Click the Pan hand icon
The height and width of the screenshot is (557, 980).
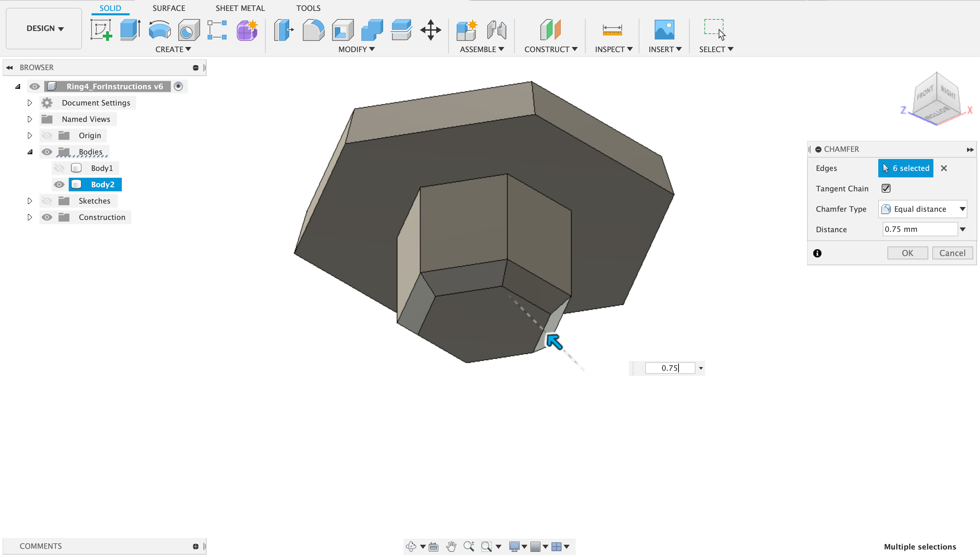pyautogui.click(x=451, y=546)
